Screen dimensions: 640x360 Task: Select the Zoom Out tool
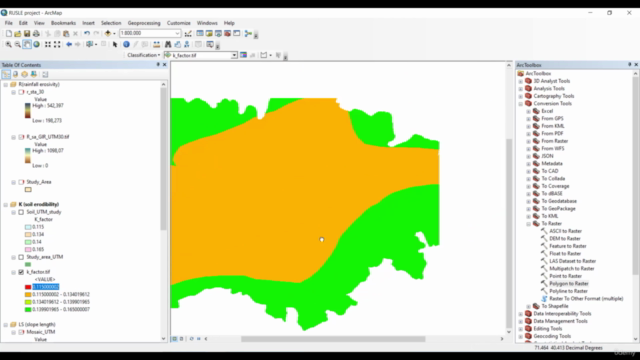pos(18,44)
